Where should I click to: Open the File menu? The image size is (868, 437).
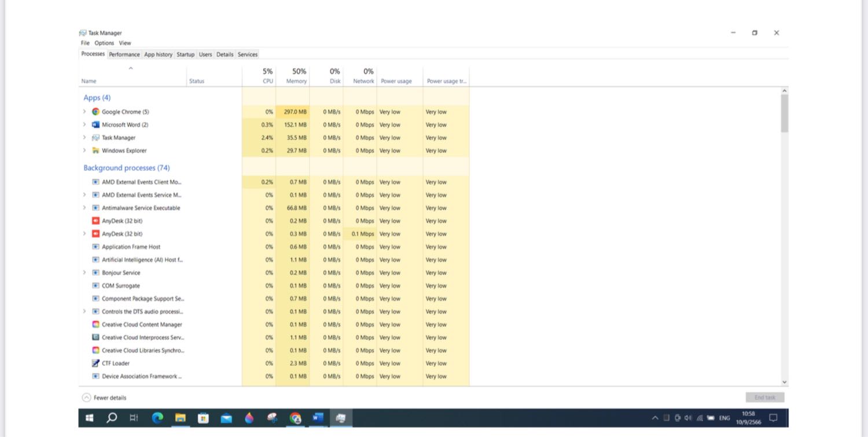(x=85, y=43)
